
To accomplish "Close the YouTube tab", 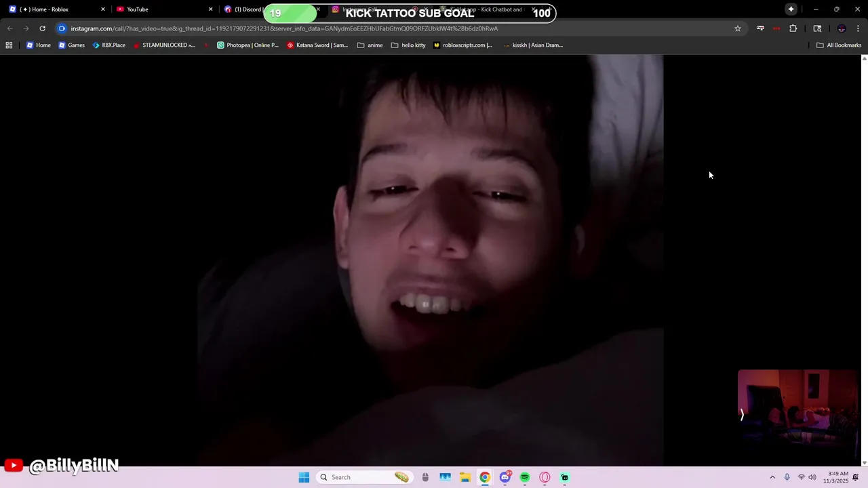I will pyautogui.click(x=210, y=9).
